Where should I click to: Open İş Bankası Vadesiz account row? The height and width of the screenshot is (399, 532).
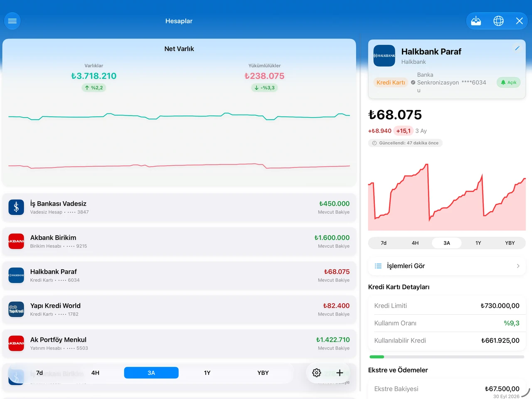tap(179, 207)
